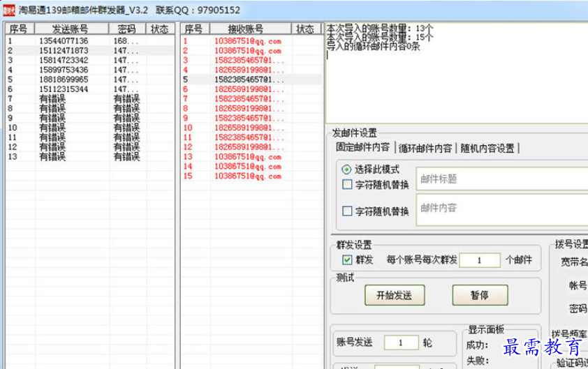Click the emails-per-account number field
Screen dimensions: 588x369
[480, 260]
